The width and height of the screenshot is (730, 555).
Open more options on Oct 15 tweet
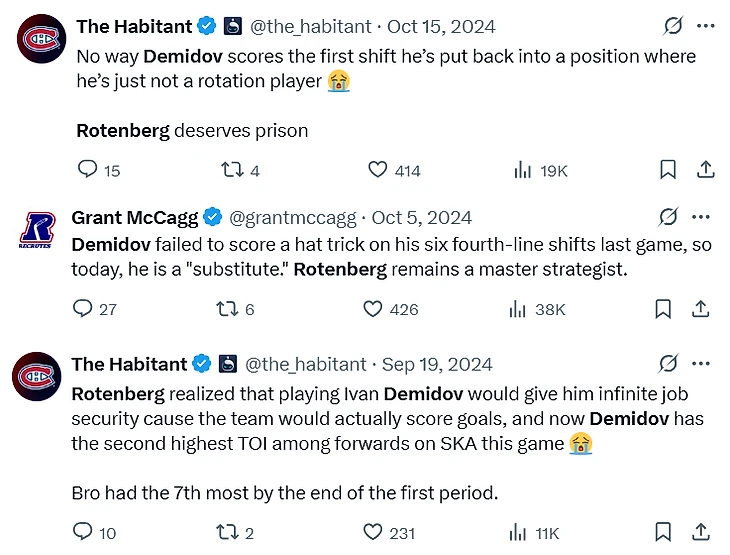(x=705, y=26)
